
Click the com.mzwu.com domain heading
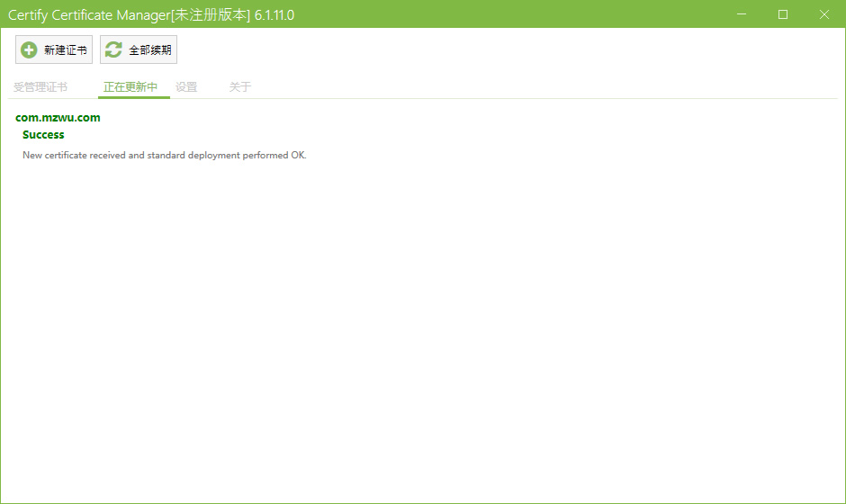click(x=58, y=118)
